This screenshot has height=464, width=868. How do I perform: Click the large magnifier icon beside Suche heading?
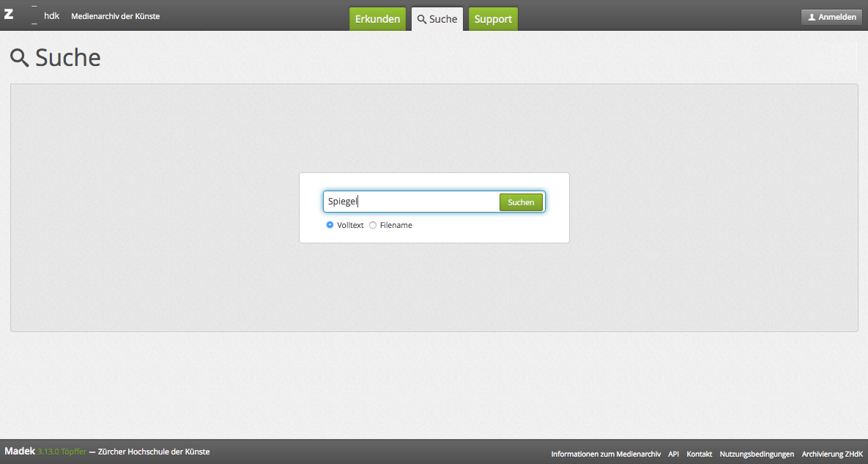point(20,58)
